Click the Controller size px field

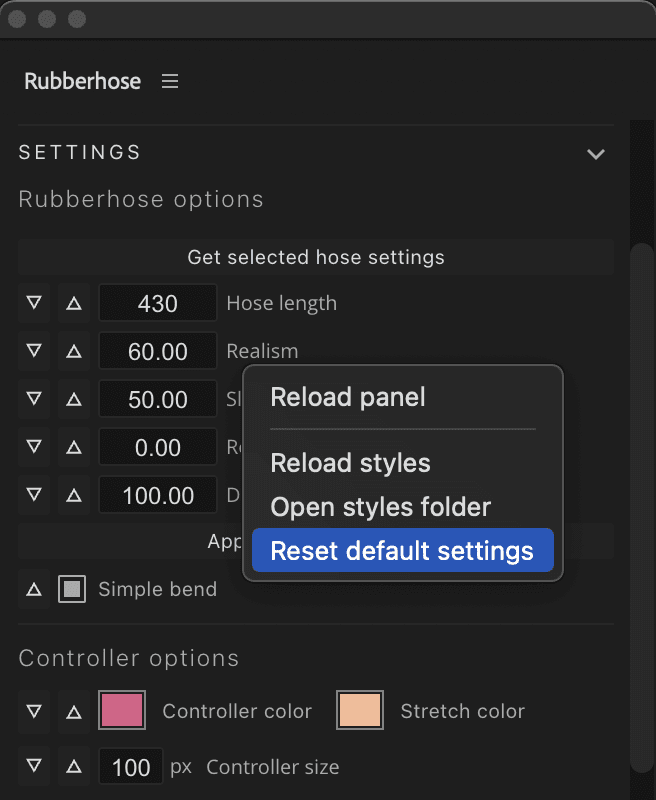[x=131, y=767]
